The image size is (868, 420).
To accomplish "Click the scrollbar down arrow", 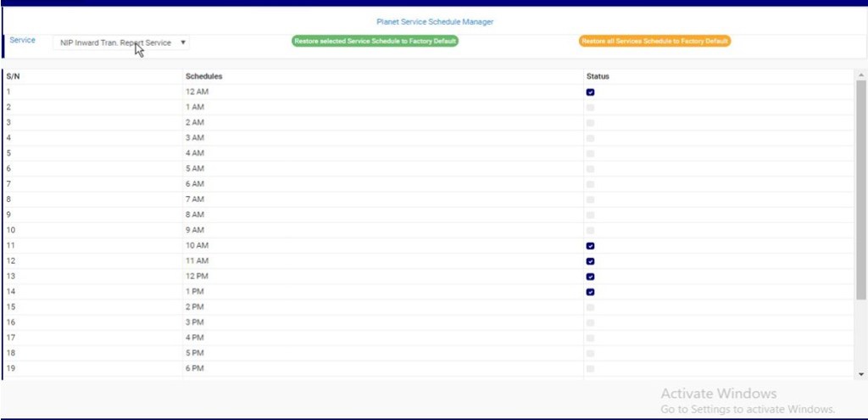I will pos(861,373).
